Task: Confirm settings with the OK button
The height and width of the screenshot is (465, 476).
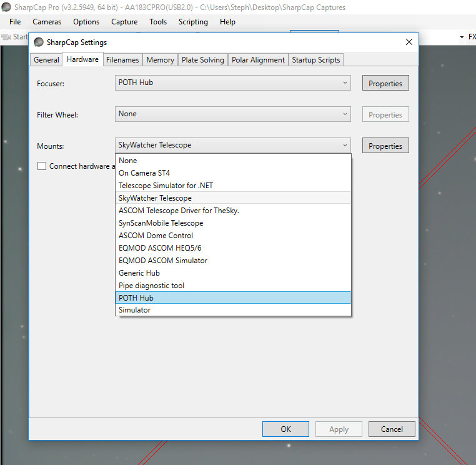Action: coord(285,429)
